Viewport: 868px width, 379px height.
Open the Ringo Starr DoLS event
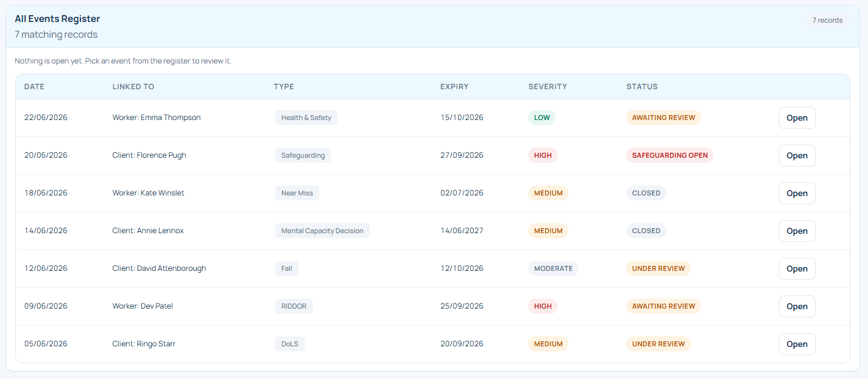point(797,344)
